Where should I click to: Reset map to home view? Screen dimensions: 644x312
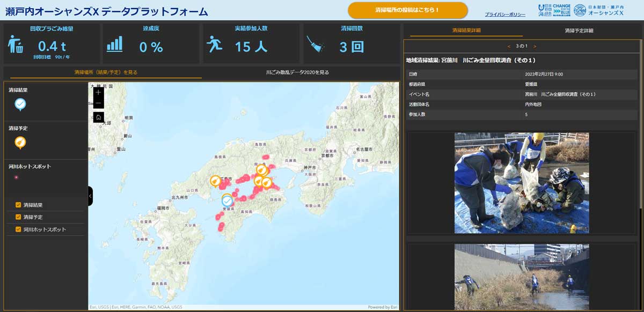click(98, 117)
